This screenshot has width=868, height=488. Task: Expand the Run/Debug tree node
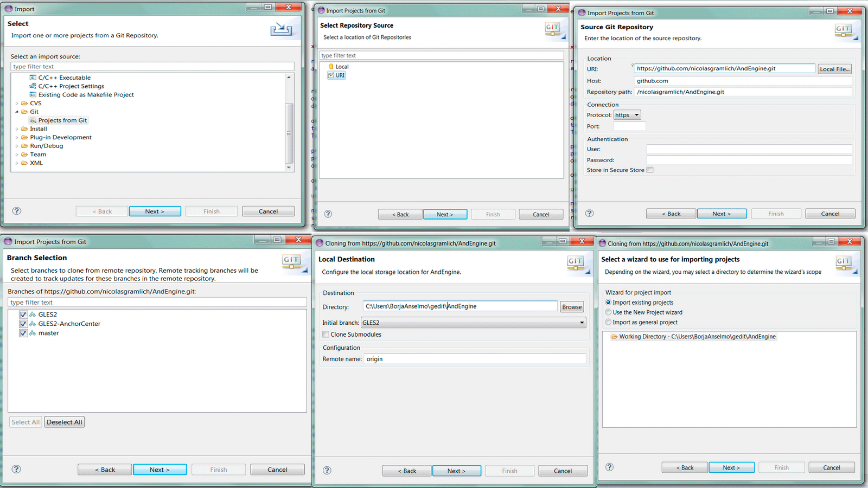17,146
